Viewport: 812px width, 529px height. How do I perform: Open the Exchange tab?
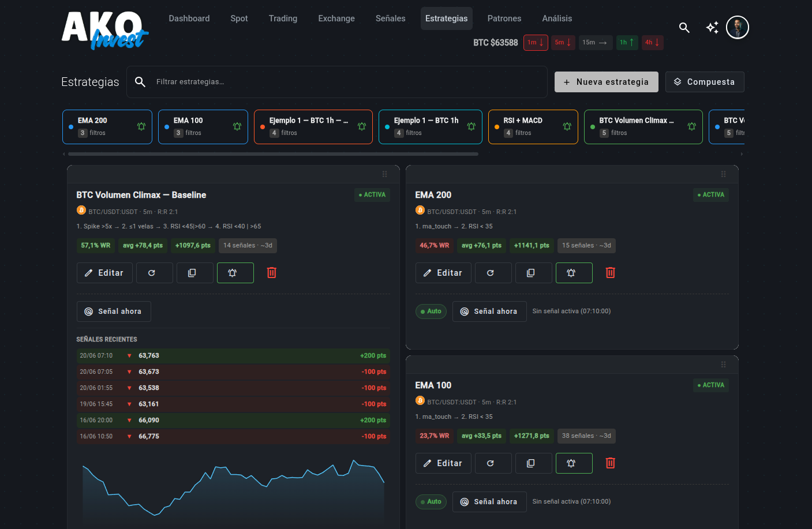(336, 18)
